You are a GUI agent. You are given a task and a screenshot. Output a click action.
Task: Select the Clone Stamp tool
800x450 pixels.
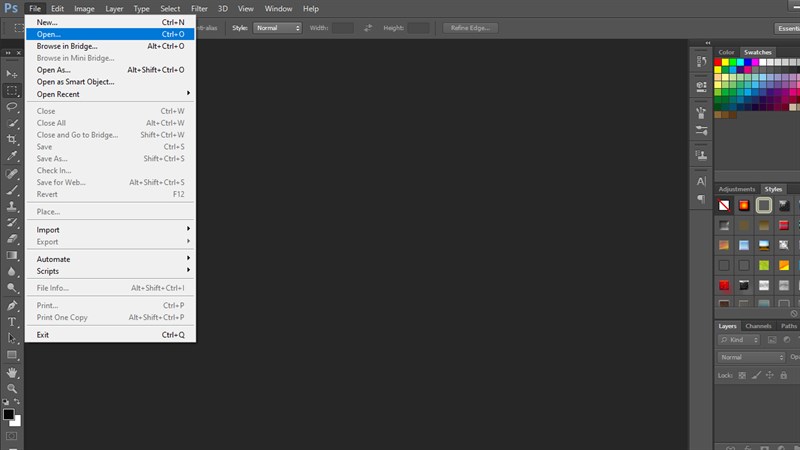pyautogui.click(x=12, y=206)
